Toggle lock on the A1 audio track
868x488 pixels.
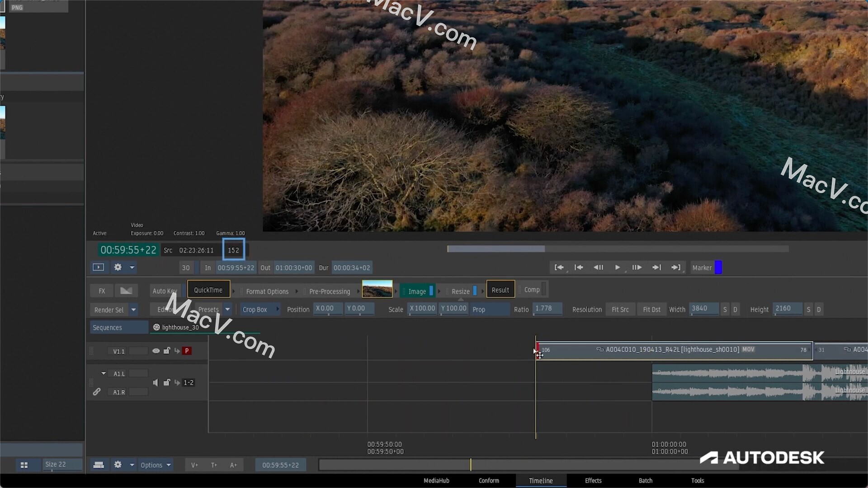[x=167, y=382]
